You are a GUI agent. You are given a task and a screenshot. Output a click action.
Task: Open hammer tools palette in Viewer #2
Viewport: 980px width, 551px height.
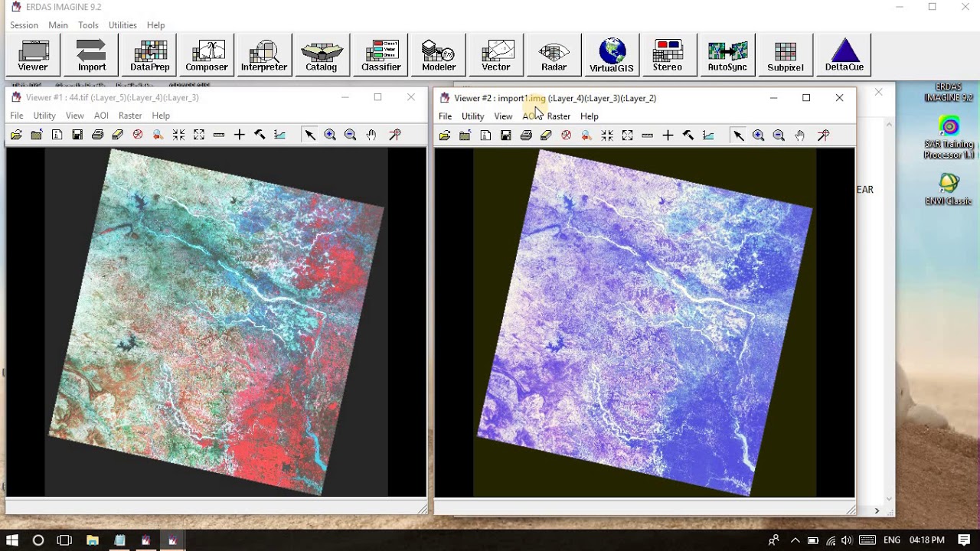pos(688,135)
